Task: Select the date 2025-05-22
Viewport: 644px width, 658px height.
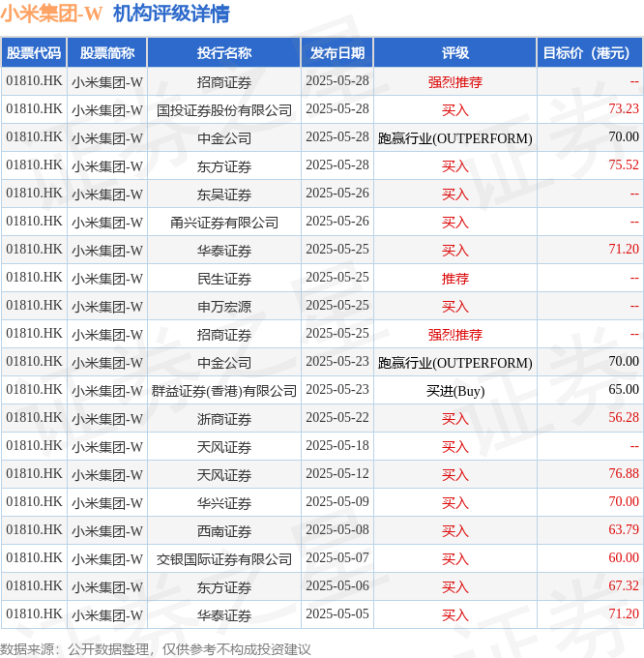Action: coord(337,418)
